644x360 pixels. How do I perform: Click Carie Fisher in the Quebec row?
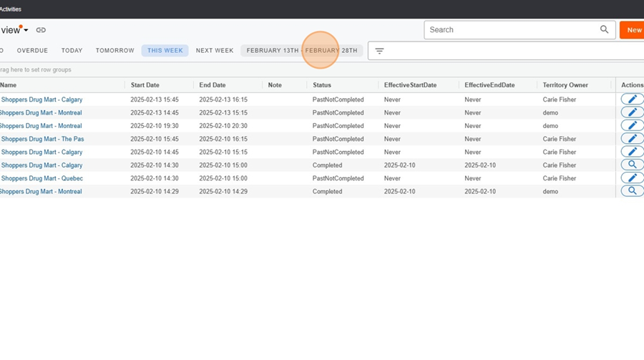pyautogui.click(x=560, y=178)
